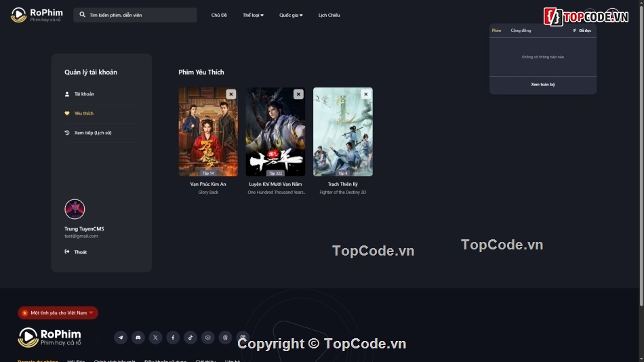Open the YouTube link in the footer
Viewport: 644px width, 362px height.
[208, 338]
